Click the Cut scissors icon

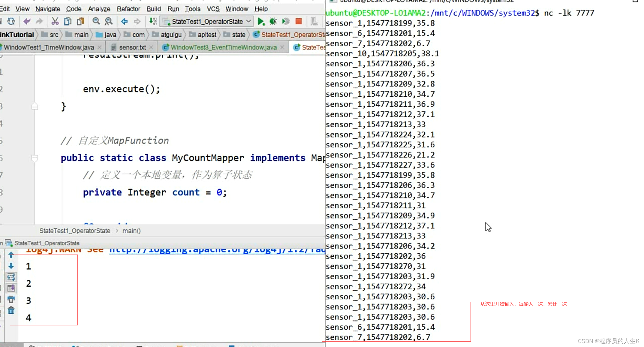(55, 21)
